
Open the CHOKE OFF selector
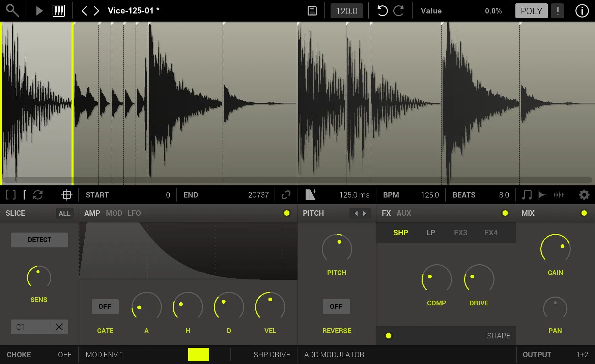(39, 355)
